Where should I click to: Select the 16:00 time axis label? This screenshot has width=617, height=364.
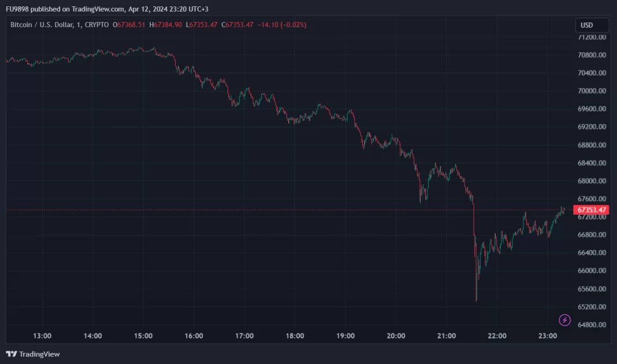tap(194, 336)
